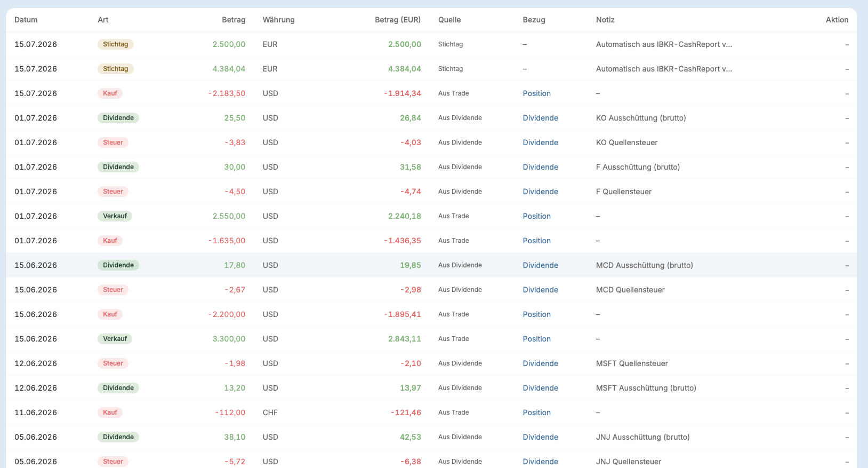Select the amount 38,10 in Betrag column
The height and width of the screenshot is (468, 868).
click(x=235, y=437)
